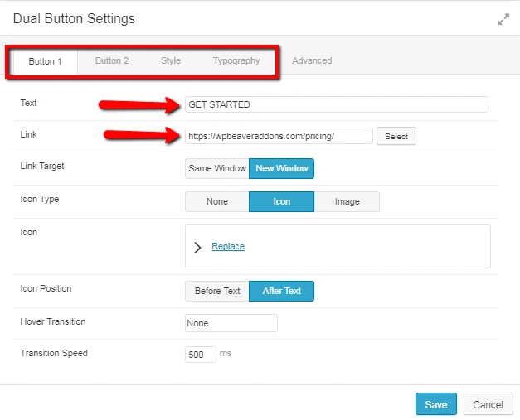Image resolution: width=520 pixels, height=420 pixels.
Task: Open the Typography tab
Action: pyautogui.click(x=236, y=60)
